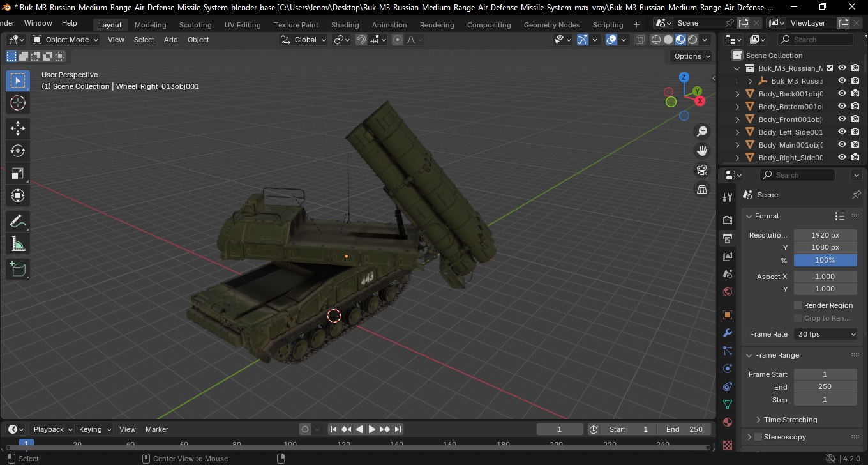Open the Object Constraints properties tab
Image resolution: width=868 pixels, height=465 pixels.
[728, 386]
